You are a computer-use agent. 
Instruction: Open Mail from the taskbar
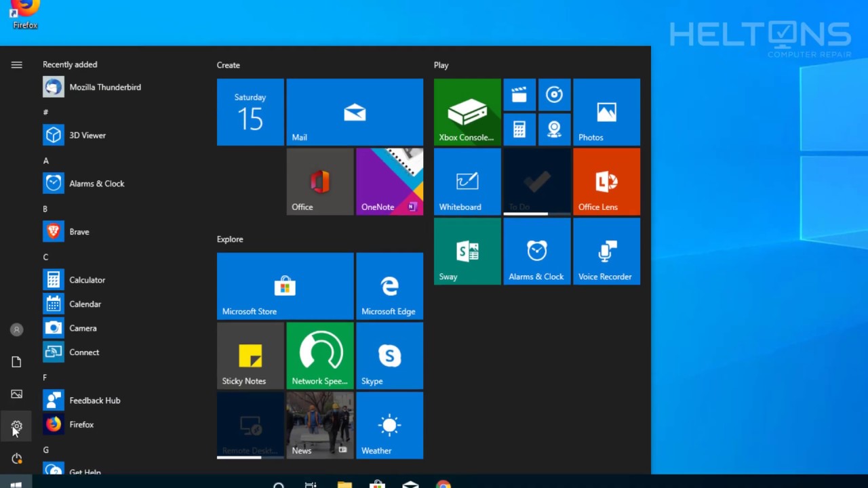tap(410, 484)
